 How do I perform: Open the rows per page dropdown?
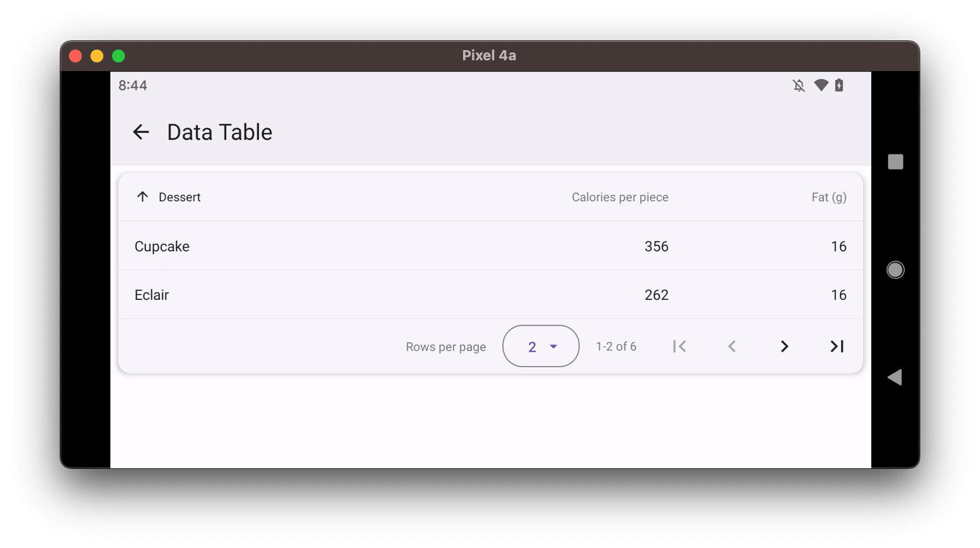click(541, 346)
